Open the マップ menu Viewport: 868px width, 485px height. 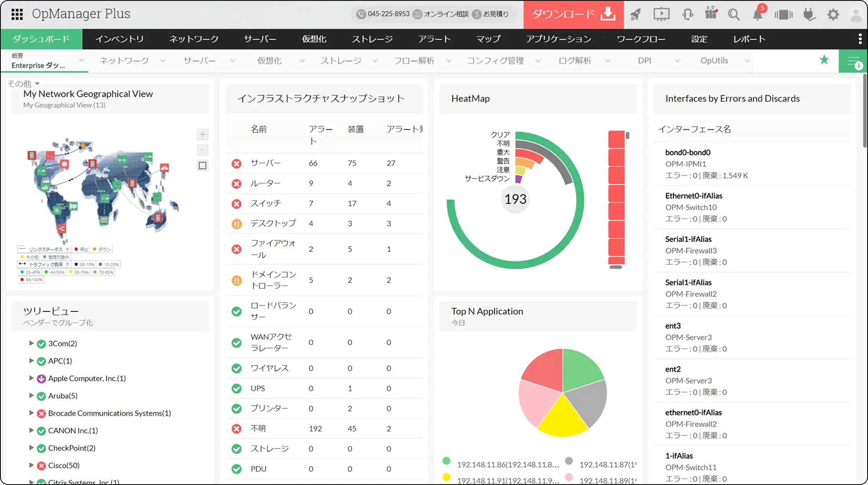[489, 39]
